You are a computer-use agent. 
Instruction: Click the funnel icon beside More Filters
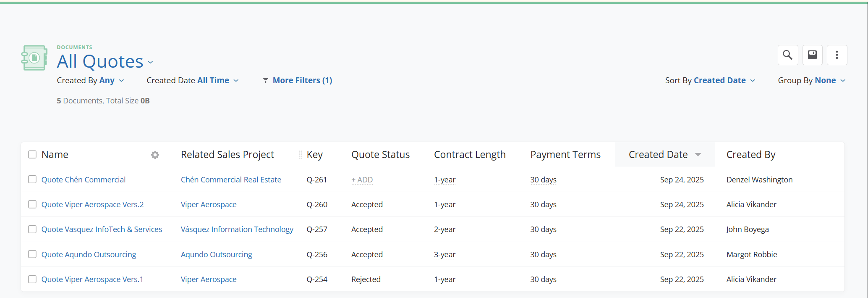click(265, 81)
